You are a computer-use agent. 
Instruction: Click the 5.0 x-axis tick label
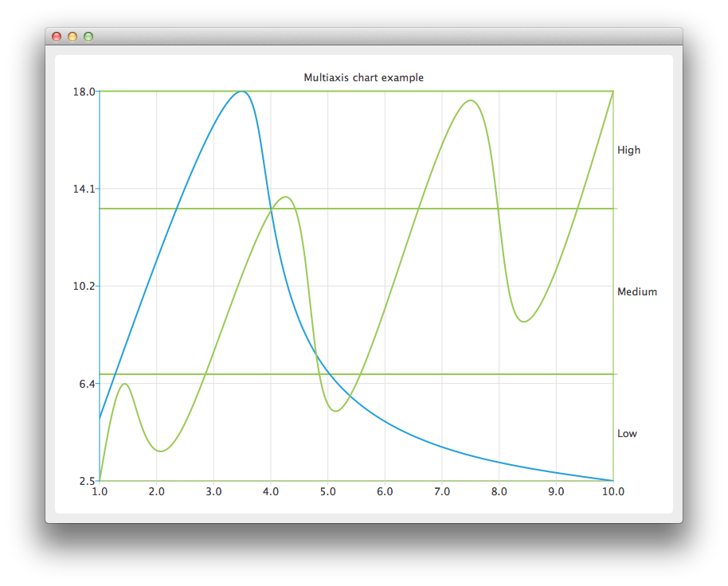click(328, 492)
